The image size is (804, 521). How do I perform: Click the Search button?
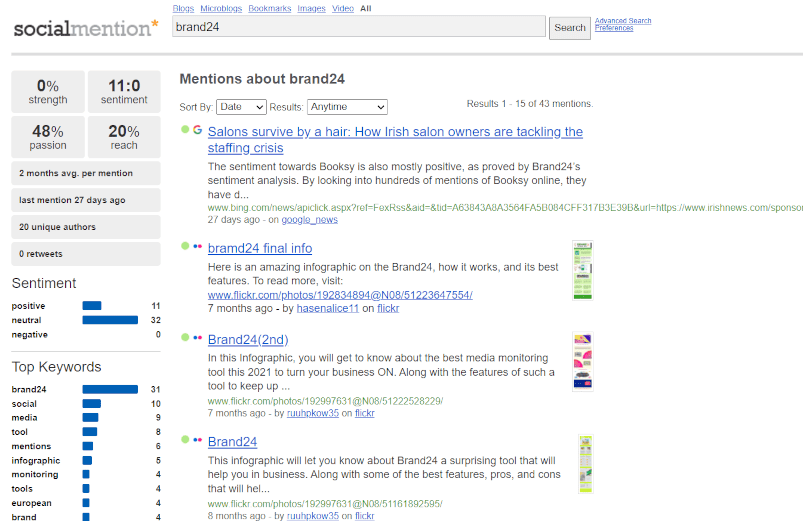pyautogui.click(x=570, y=28)
